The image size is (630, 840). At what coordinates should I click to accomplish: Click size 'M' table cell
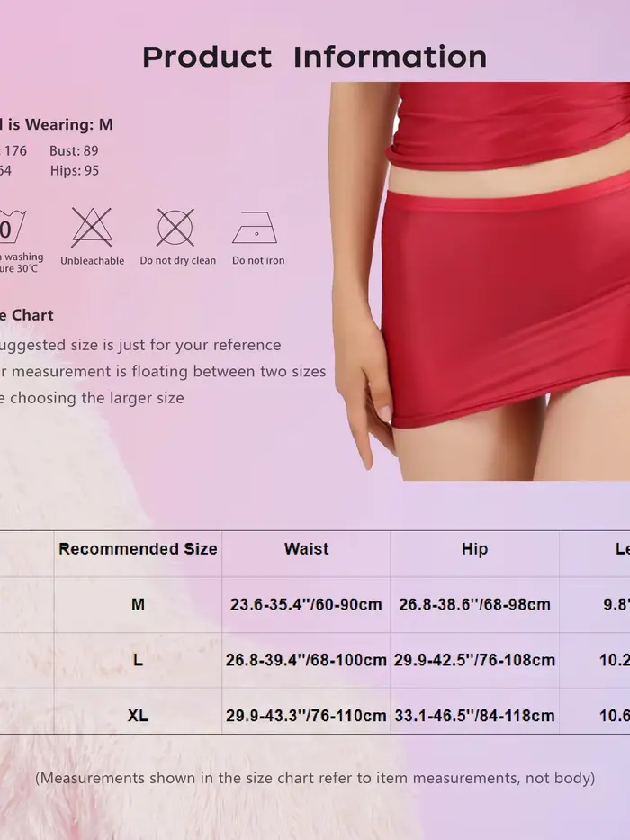point(139,604)
